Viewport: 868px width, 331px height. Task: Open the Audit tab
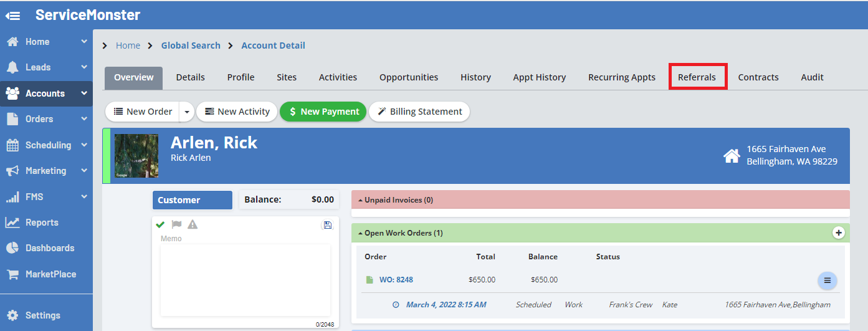coord(812,78)
